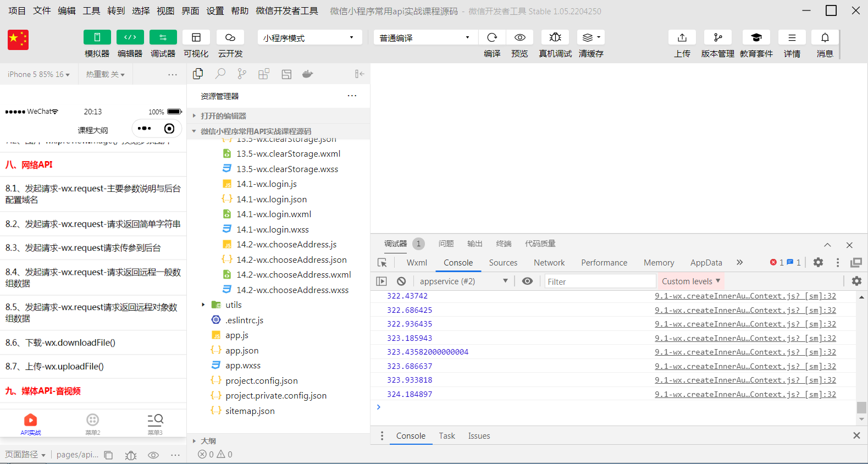This screenshot has height=464, width=868.
Task: Open app.json file
Action: [x=241, y=351]
